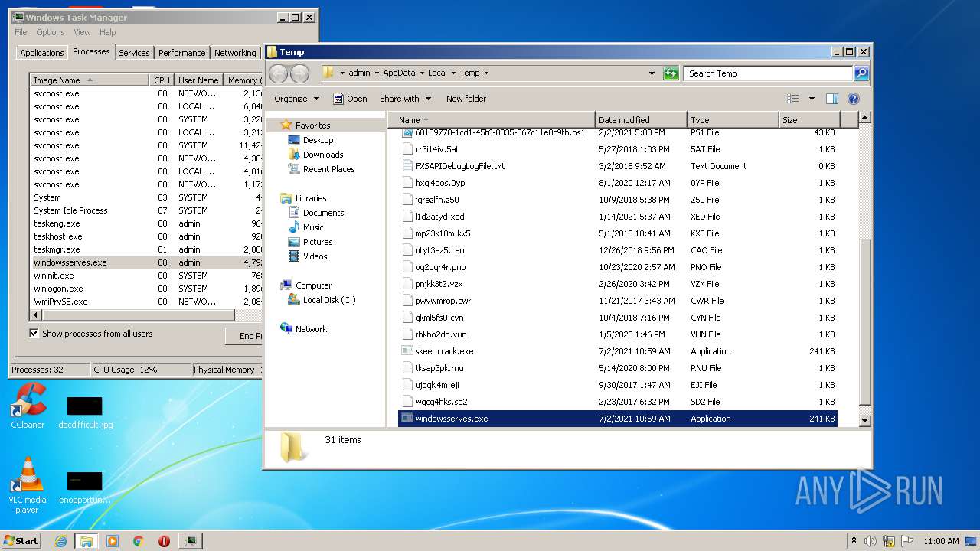Click the Search Temp input field

coord(768,73)
